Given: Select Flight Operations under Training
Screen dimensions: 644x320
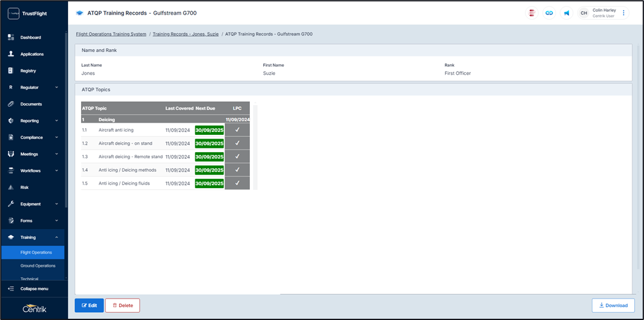Looking at the screenshot, I should [x=36, y=252].
